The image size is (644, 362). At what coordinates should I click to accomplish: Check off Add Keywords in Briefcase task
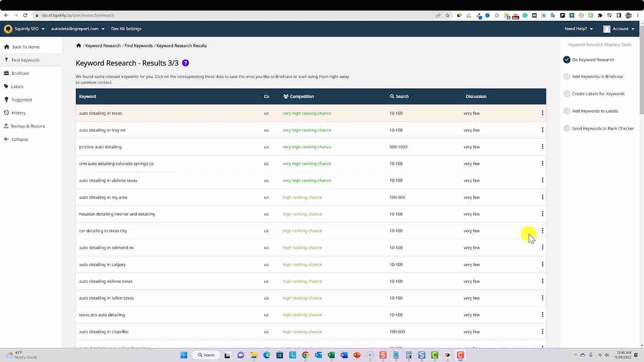[x=567, y=76]
